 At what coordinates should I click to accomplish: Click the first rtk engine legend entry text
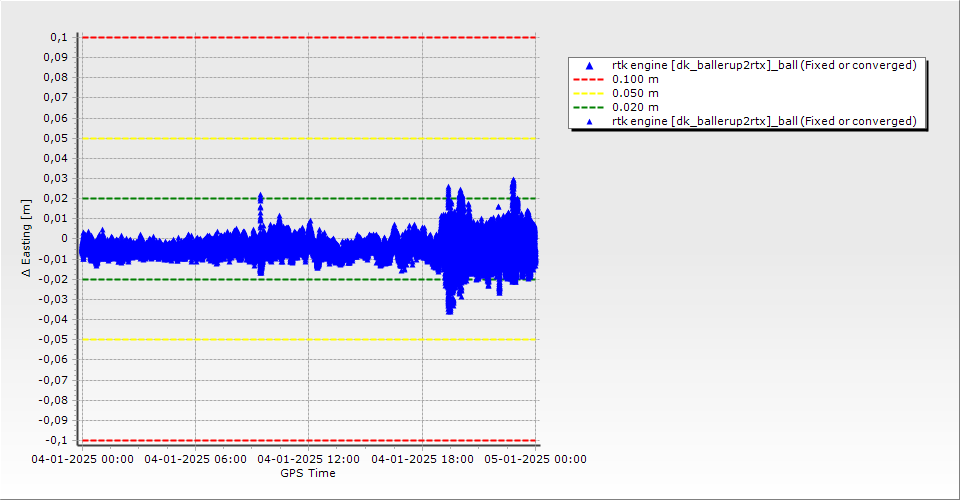pyautogui.click(x=764, y=65)
